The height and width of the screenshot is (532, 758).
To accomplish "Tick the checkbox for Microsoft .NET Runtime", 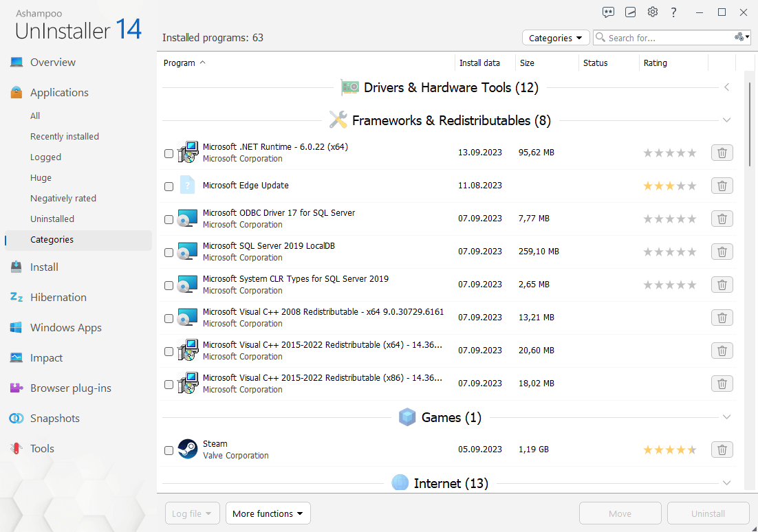I will point(169,153).
